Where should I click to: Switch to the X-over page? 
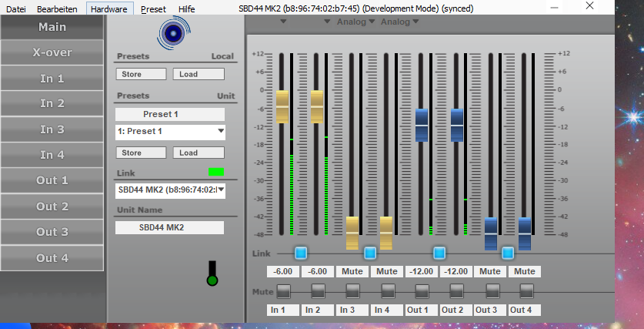point(52,53)
